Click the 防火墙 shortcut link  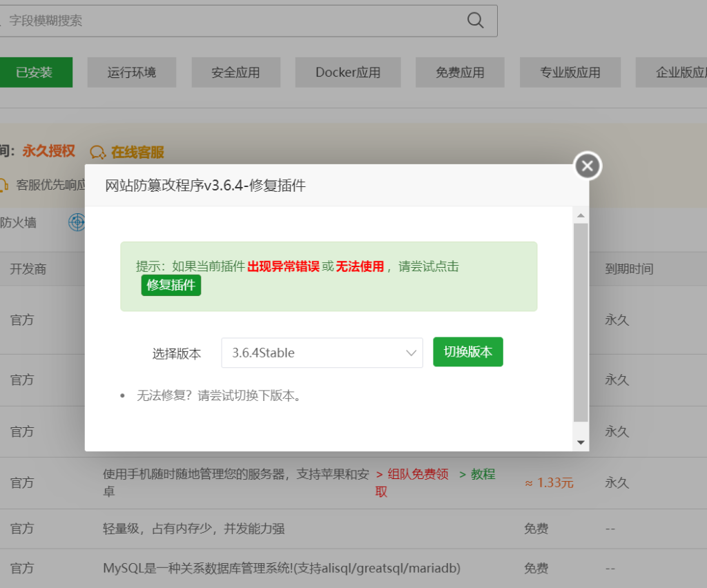pyautogui.click(x=18, y=222)
